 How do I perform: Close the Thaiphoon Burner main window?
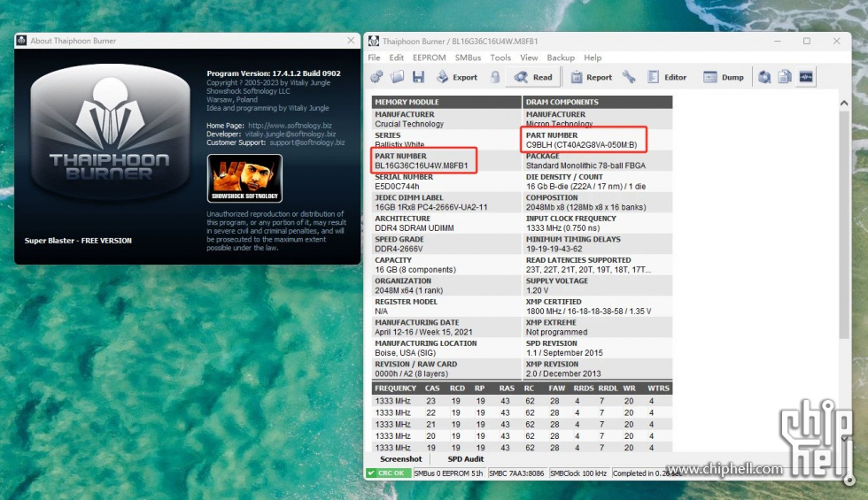836,41
